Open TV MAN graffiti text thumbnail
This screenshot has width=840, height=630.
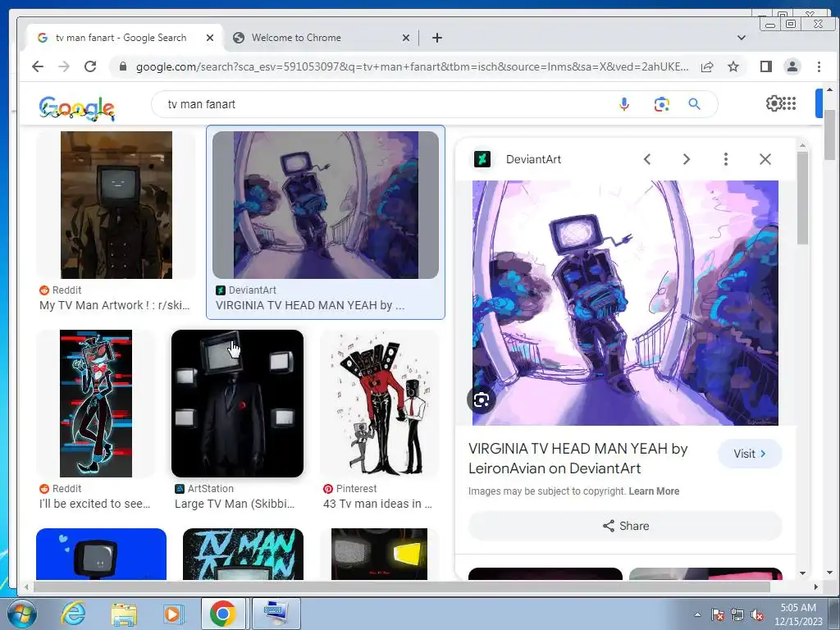243,554
